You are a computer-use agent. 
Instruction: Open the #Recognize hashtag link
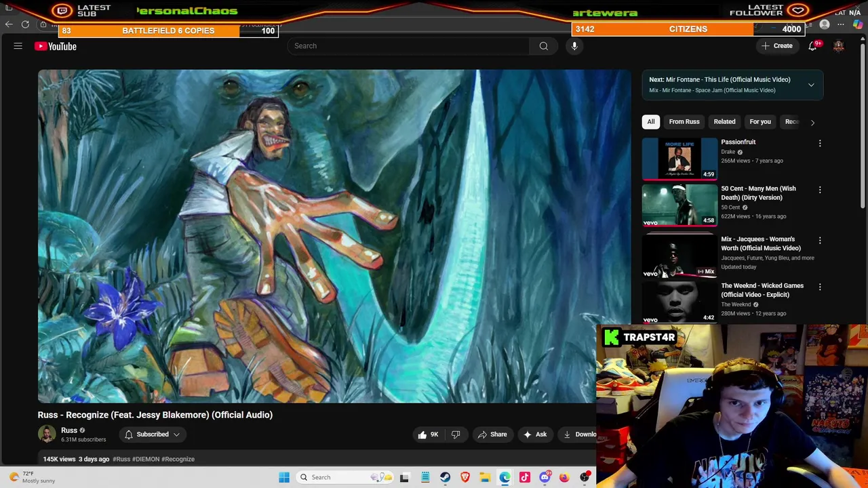pos(178,460)
